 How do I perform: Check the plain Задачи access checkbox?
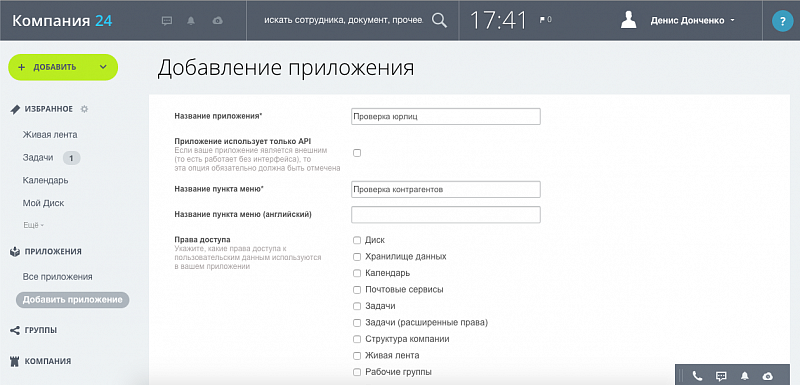357,306
